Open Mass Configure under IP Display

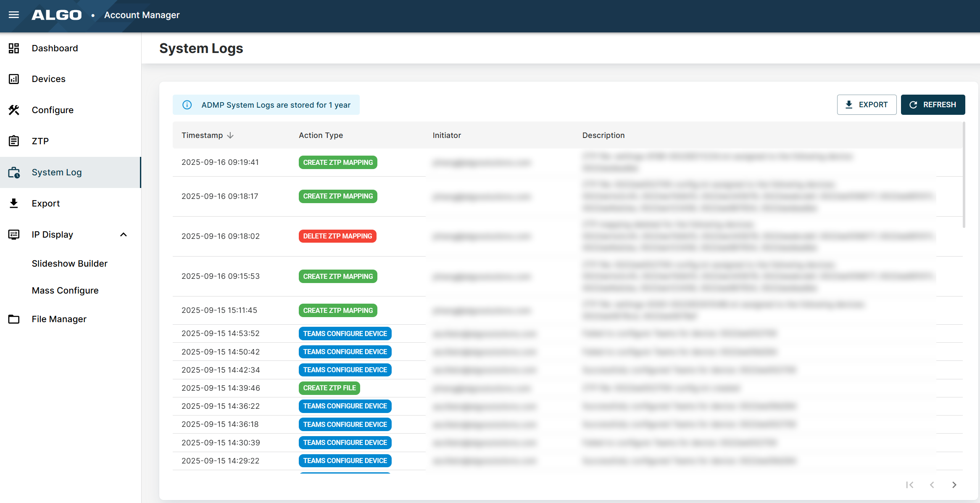point(65,291)
